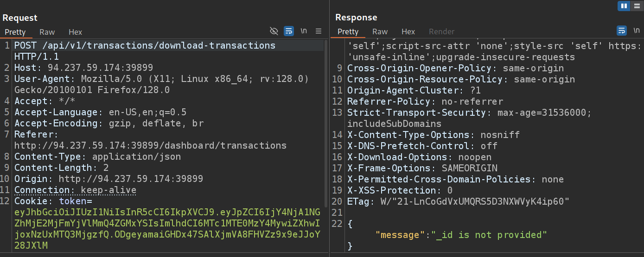Open the Request Pretty tab

pyautogui.click(x=15, y=32)
